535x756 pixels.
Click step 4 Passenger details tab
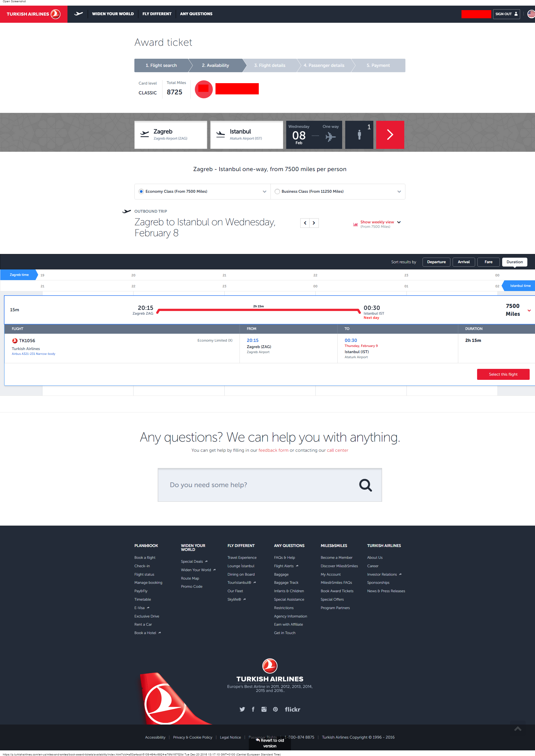click(x=324, y=65)
